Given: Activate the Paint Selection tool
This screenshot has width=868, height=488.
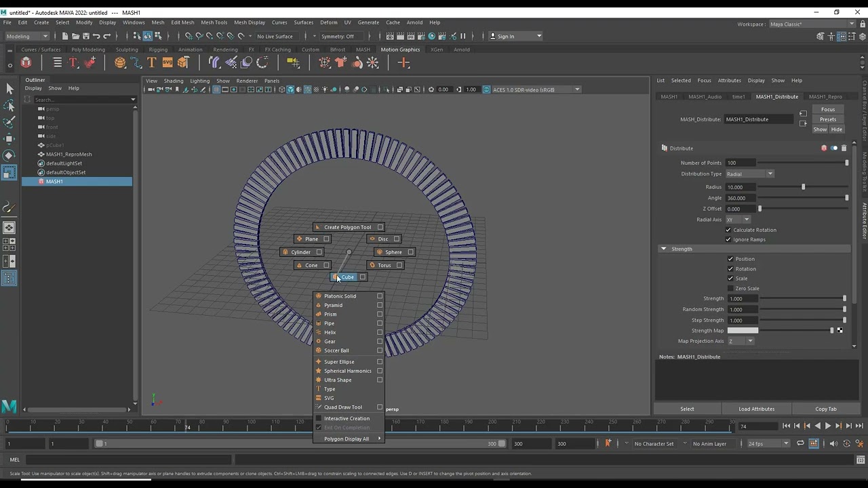Looking at the screenshot, I should [9, 122].
